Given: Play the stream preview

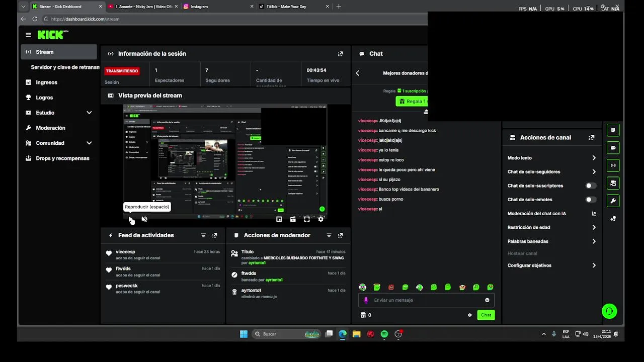Looking at the screenshot, I should point(131,219).
